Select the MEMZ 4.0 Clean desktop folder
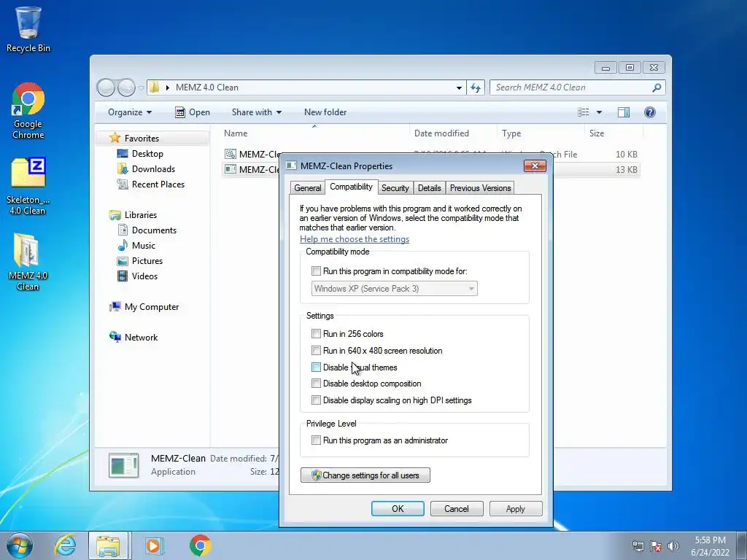Screen dimensions: 747x560 coord(28,262)
